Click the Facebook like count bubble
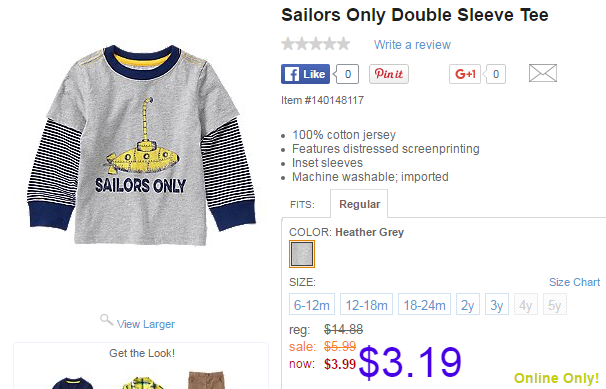Screen dimensions: 606x389 347,74
